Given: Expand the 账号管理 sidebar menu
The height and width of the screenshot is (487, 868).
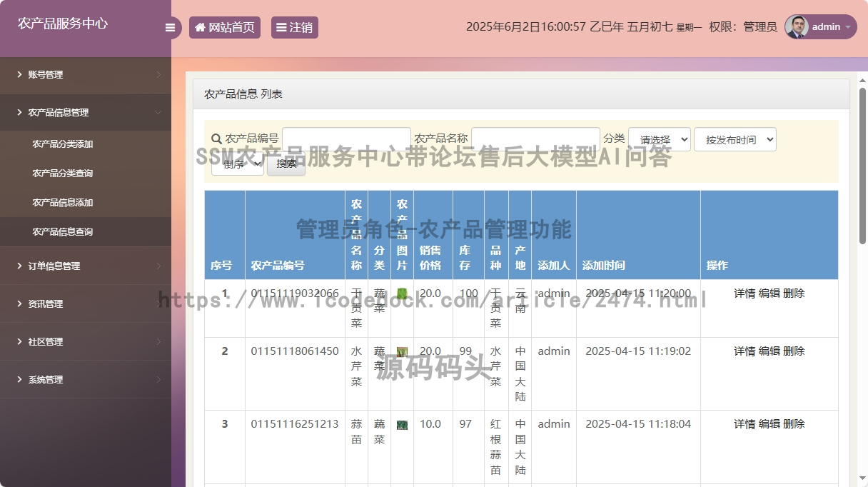Looking at the screenshot, I should 86,74.
